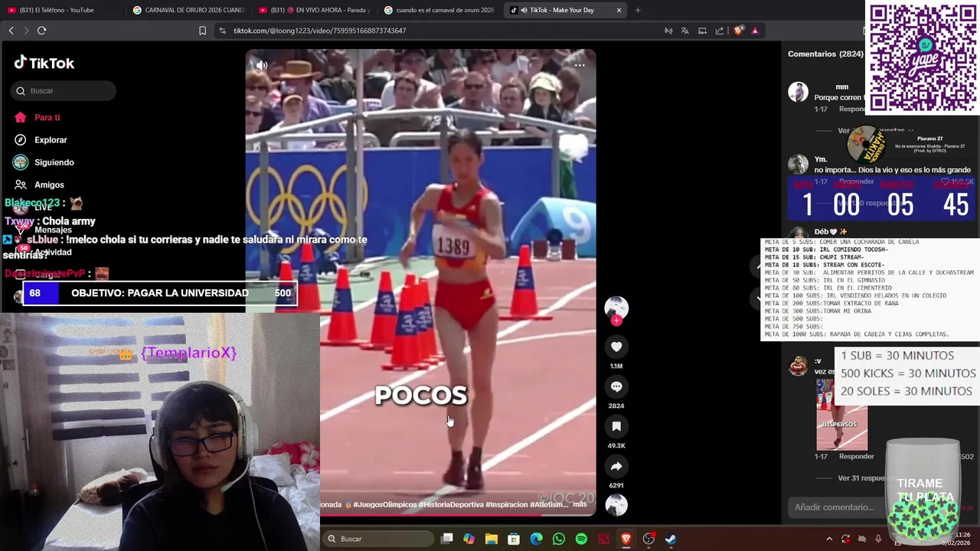Image resolution: width=980 pixels, height=551 pixels.
Task: Reload the TikTok page
Action: (42, 31)
